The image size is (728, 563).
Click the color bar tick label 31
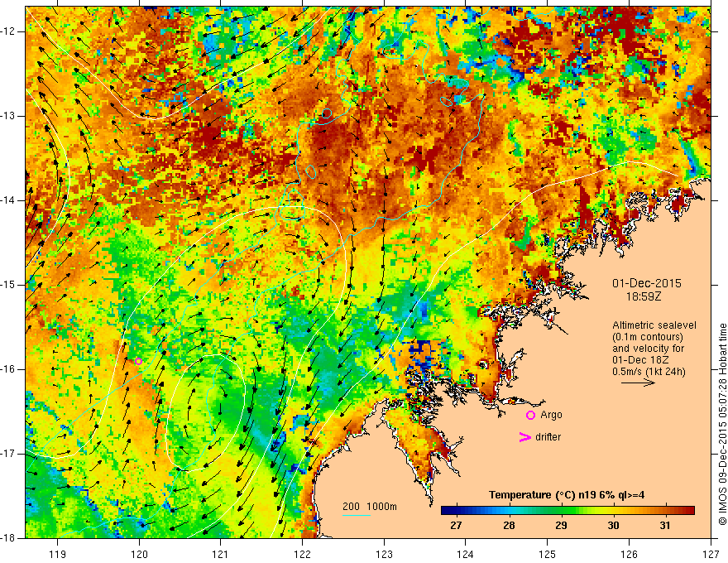click(x=665, y=526)
